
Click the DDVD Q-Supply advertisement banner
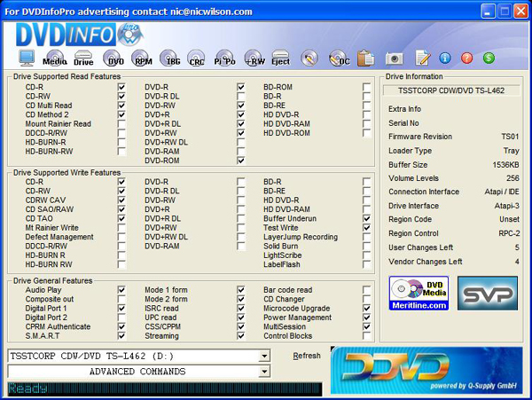[426, 370]
